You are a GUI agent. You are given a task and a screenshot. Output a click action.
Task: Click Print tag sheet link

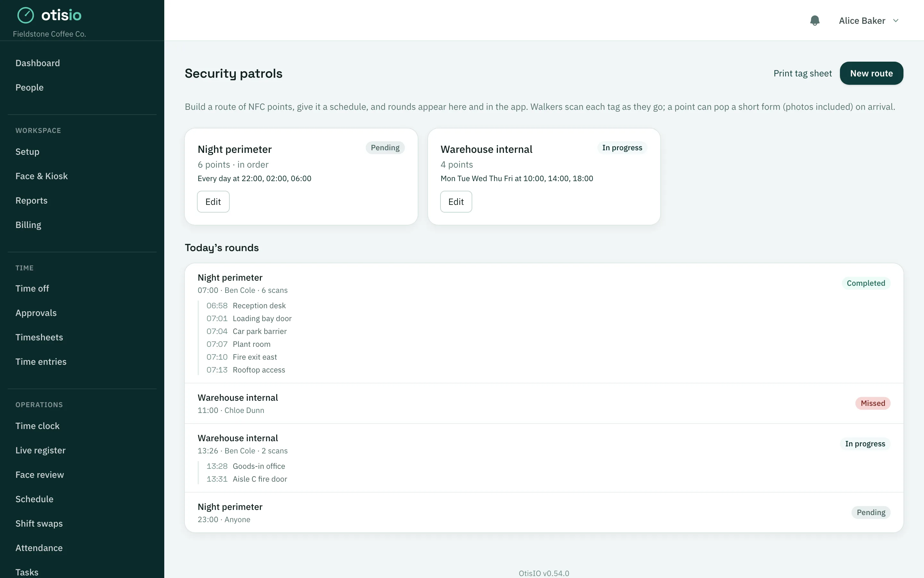[803, 74]
